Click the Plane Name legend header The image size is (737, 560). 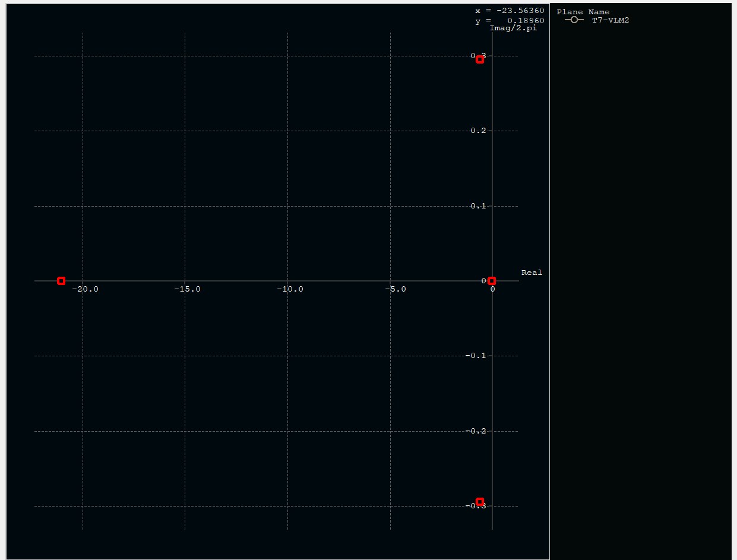[x=583, y=12]
